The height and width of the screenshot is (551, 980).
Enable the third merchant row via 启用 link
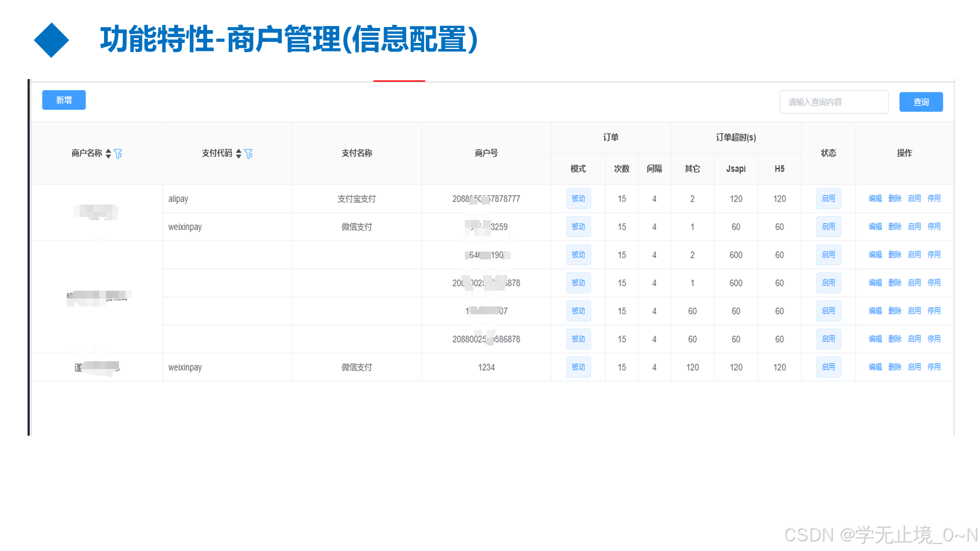coord(915,255)
